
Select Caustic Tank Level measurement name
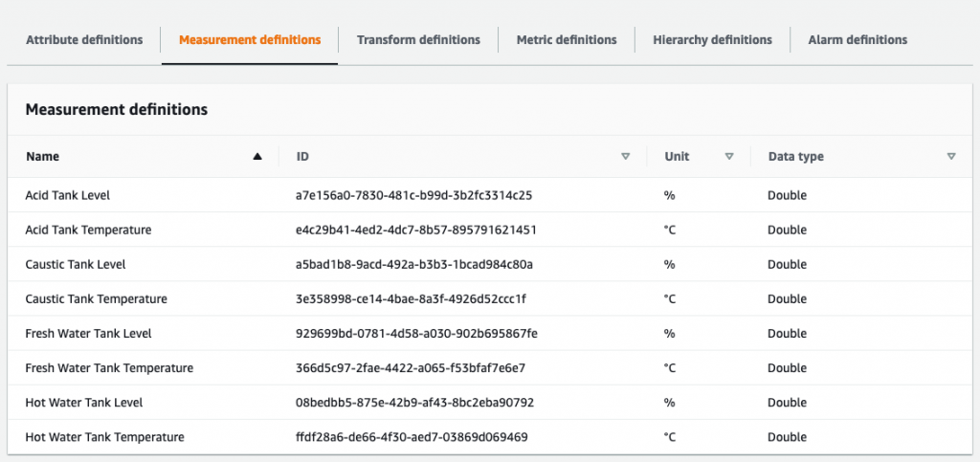tap(76, 264)
